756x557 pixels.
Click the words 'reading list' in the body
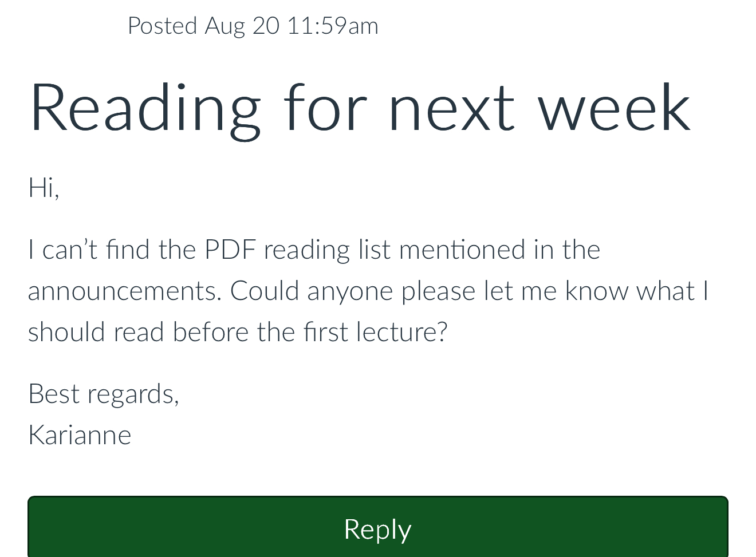(x=327, y=250)
